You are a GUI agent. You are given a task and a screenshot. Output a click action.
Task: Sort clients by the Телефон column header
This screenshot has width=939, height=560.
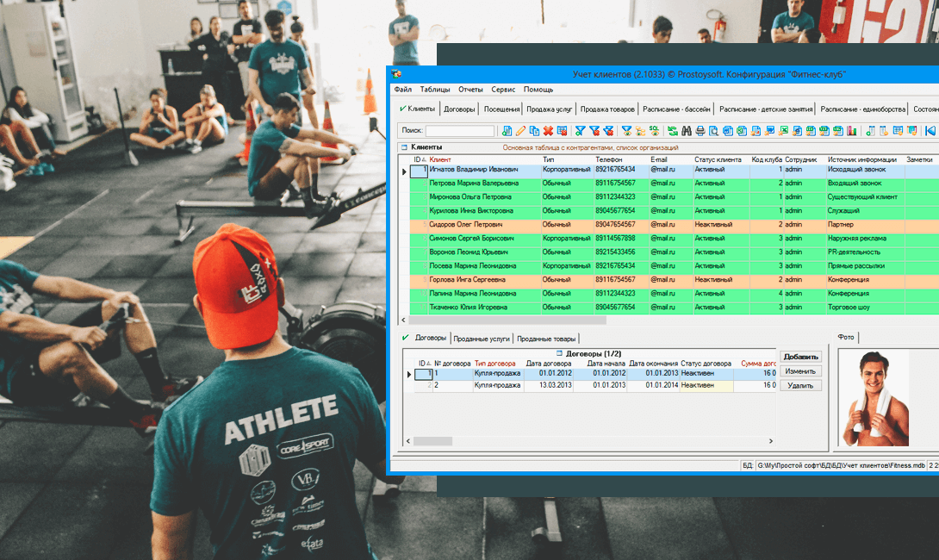(x=609, y=160)
